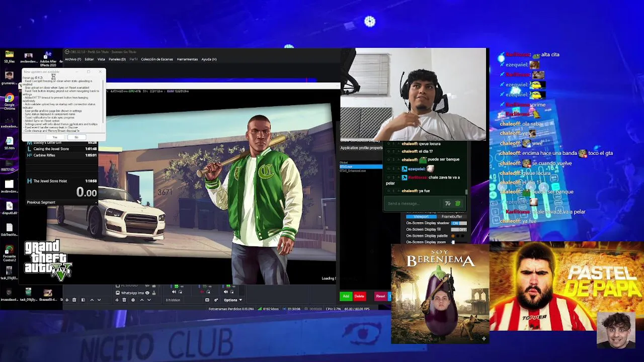The height and width of the screenshot is (362, 644).
Task: Select Casing the Jewel Store split
Action: [61, 149]
